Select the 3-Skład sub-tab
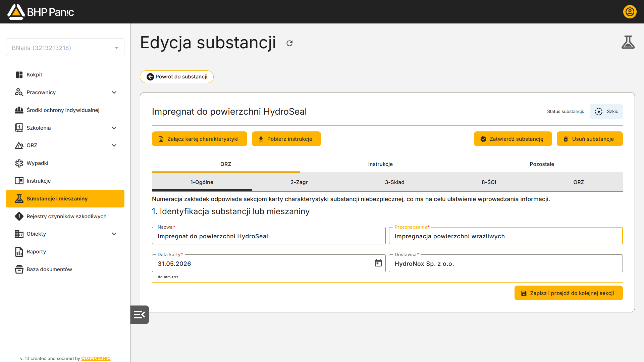Image resolution: width=644 pixels, height=362 pixels. [394, 182]
